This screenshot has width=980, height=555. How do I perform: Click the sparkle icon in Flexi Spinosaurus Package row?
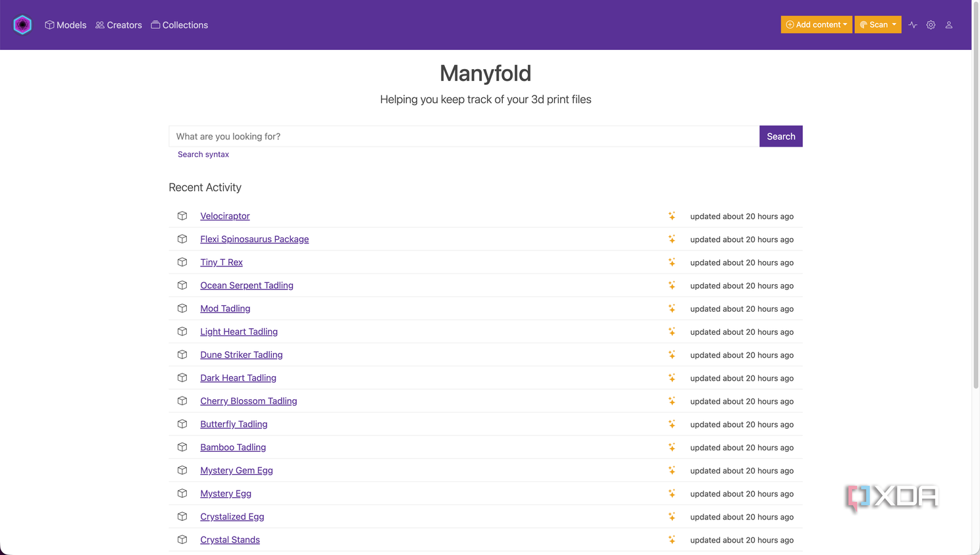click(672, 239)
